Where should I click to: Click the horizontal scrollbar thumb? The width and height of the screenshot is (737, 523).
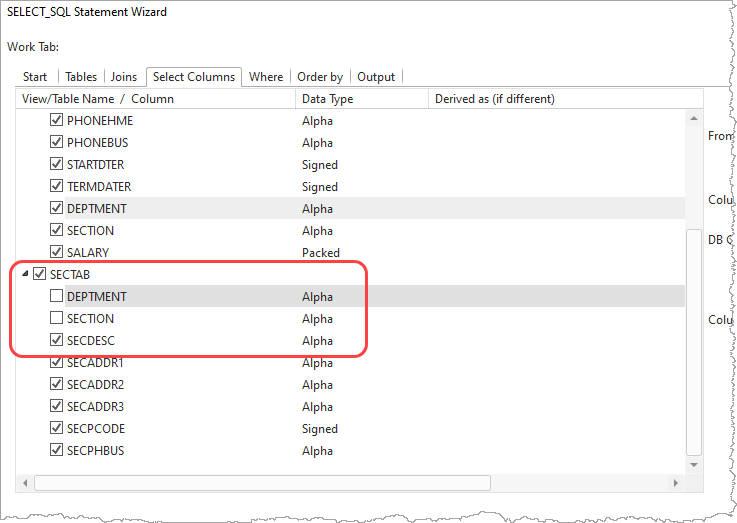[x=262, y=482]
